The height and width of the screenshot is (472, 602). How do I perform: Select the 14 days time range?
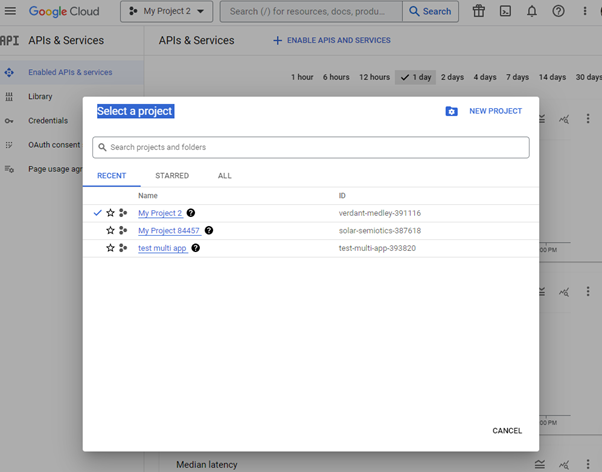point(552,77)
